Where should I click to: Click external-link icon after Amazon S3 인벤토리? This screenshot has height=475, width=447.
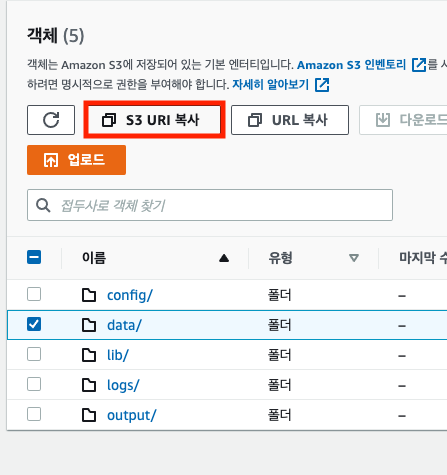tap(419, 65)
